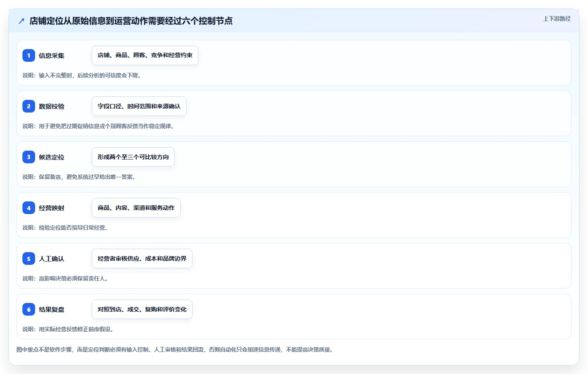Click the 人工确认 step label
Image resolution: width=588 pixels, height=374 pixels.
tap(52, 258)
